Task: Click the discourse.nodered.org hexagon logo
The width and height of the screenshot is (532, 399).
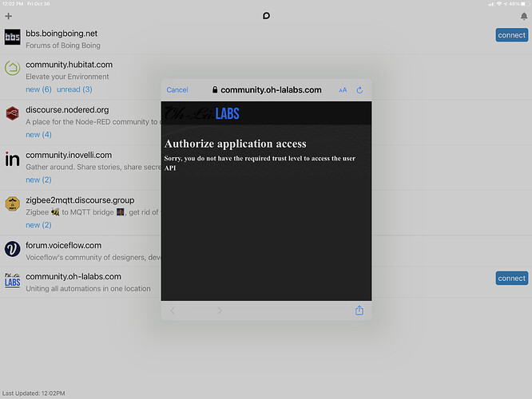Action: (13, 113)
